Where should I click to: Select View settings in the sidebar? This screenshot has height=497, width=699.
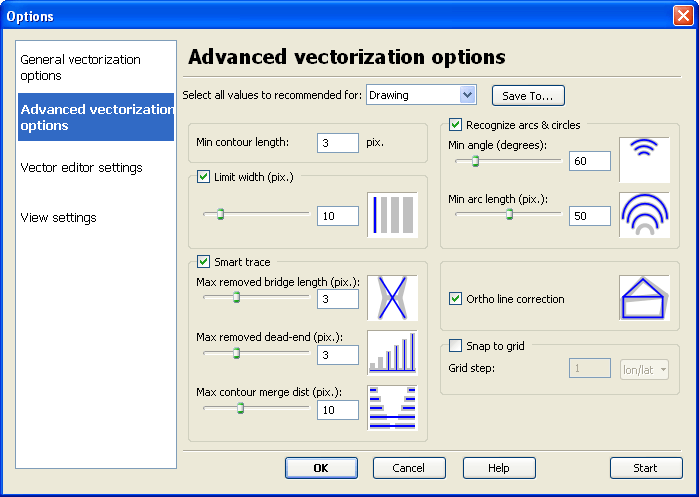[x=58, y=217]
